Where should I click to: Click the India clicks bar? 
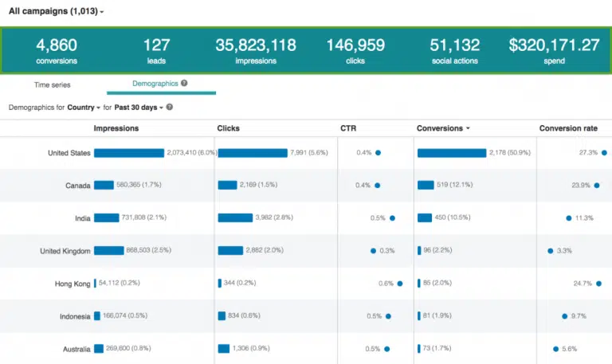click(x=234, y=218)
